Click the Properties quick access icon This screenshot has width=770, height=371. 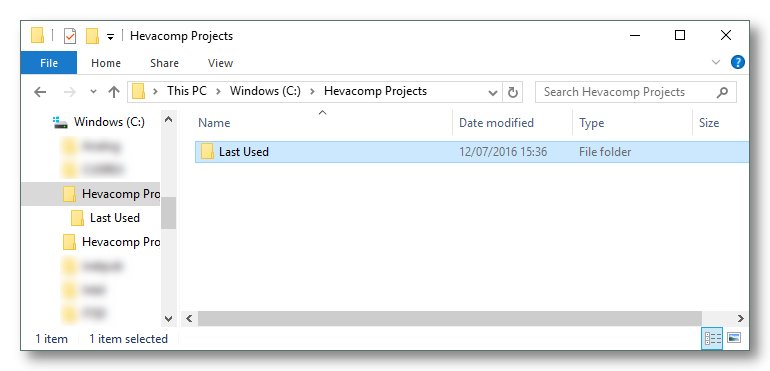click(70, 36)
